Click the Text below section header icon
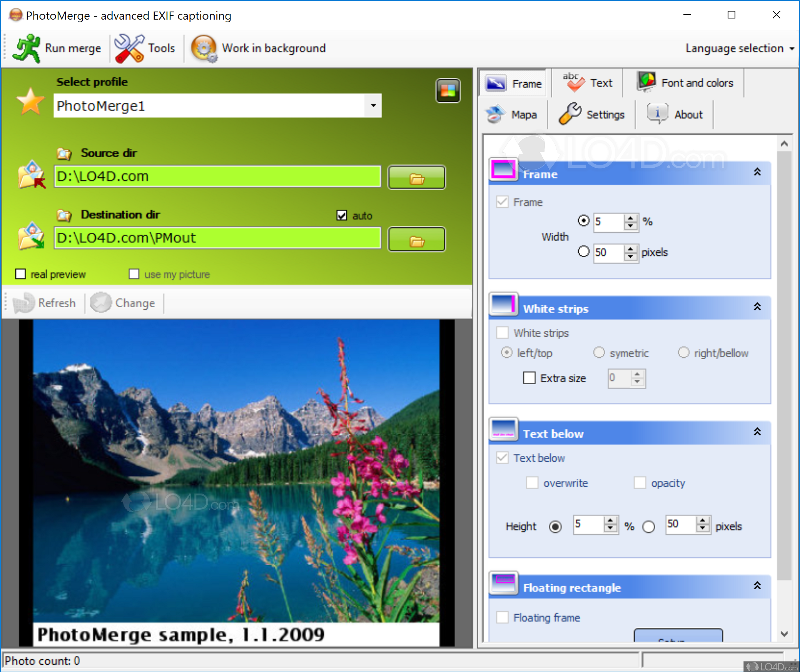The height and width of the screenshot is (672, 800). pos(503,429)
